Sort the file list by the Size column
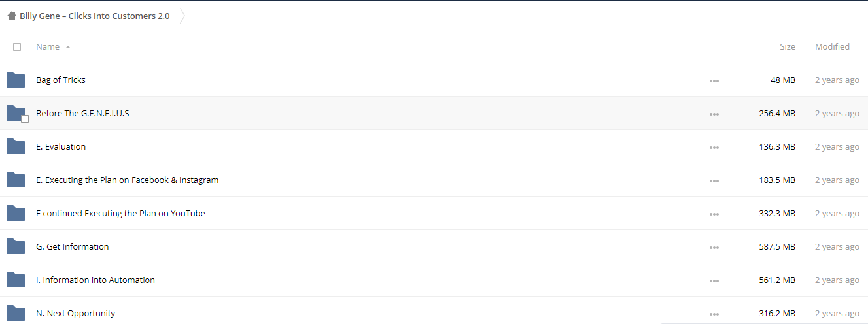The height and width of the screenshot is (324, 868). [788, 46]
